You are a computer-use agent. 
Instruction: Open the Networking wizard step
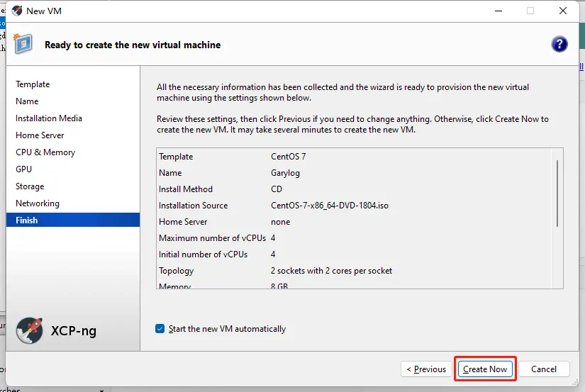(38, 203)
